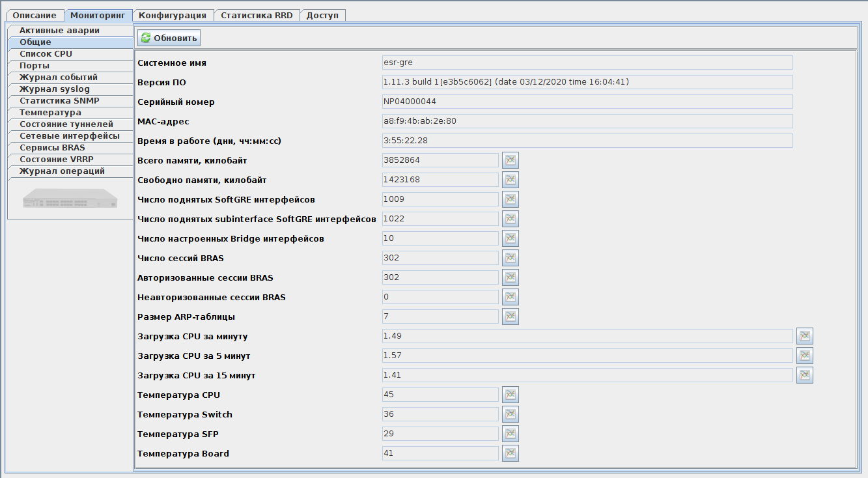Open the Статистика RRD tab

pos(257,15)
